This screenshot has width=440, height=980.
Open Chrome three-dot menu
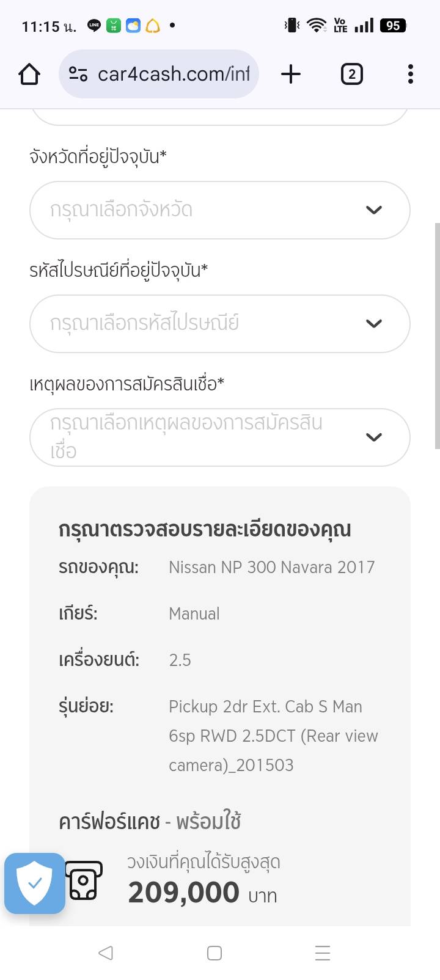coord(411,75)
